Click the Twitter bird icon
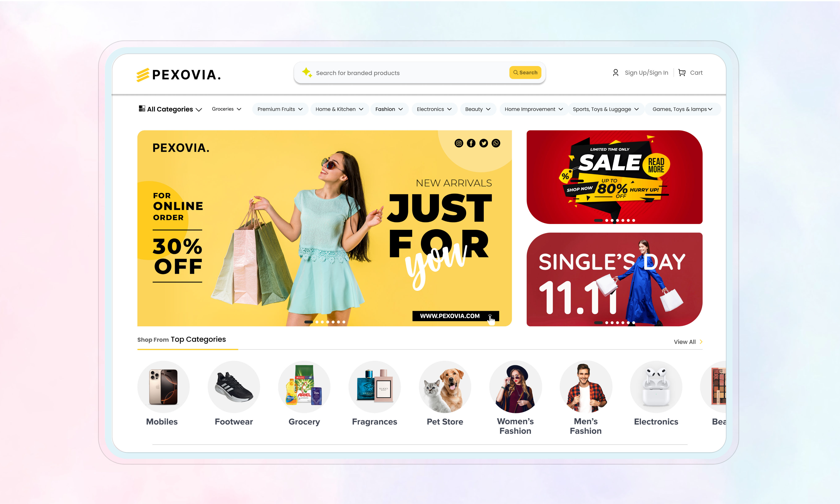This screenshot has width=840, height=504. [483, 143]
